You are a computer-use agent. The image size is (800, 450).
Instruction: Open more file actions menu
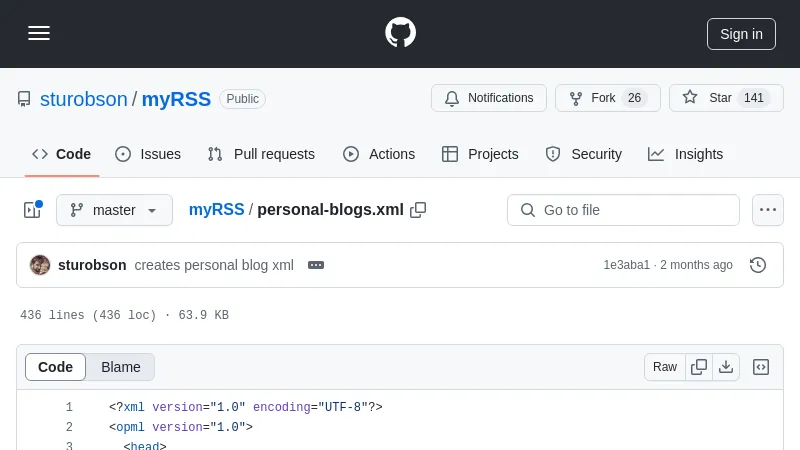[767, 210]
